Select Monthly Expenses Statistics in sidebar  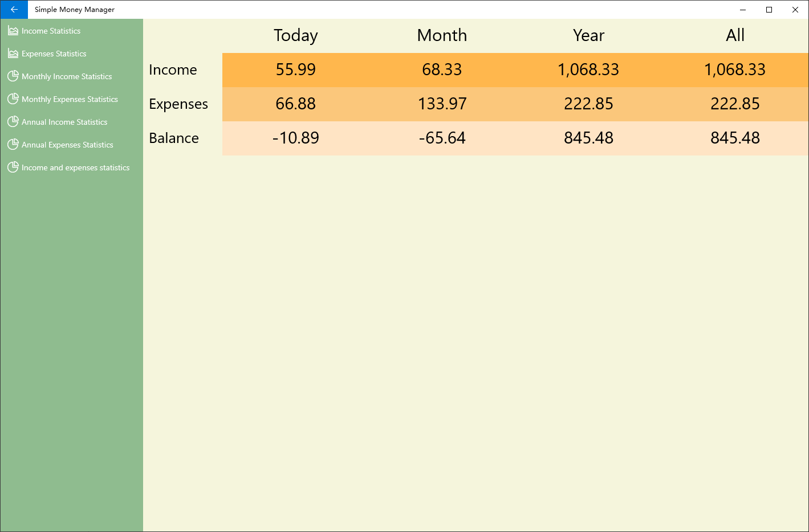70,99
